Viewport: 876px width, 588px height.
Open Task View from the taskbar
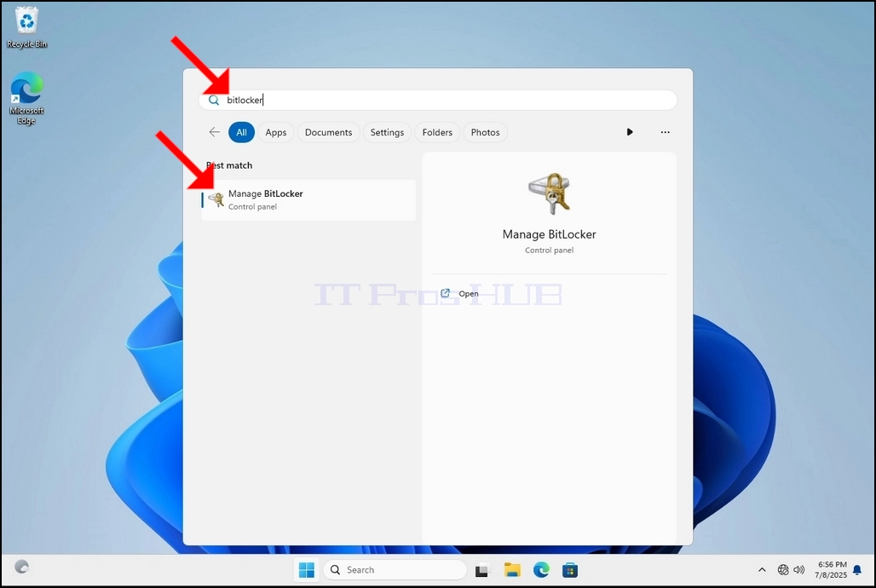pyautogui.click(x=481, y=570)
